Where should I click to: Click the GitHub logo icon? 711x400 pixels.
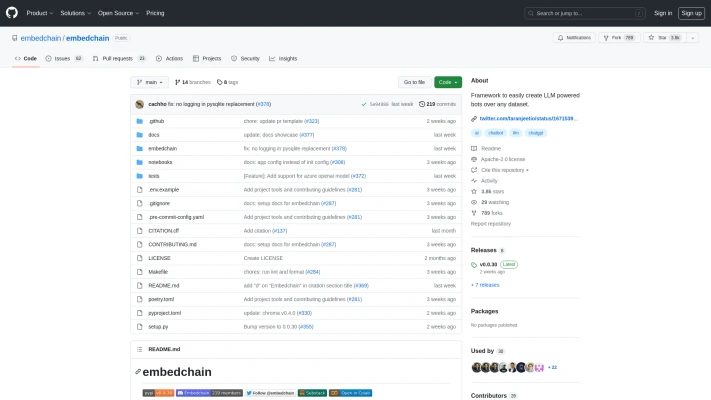[12, 13]
